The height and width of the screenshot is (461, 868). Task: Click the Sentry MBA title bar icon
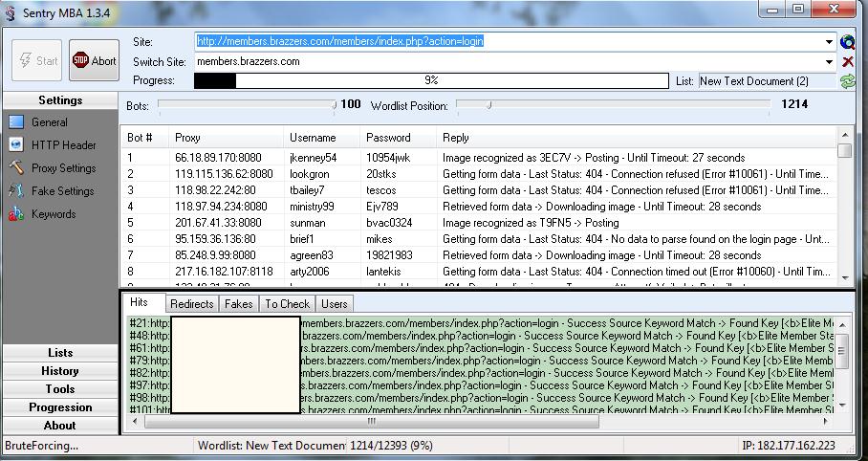coord(10,12)
